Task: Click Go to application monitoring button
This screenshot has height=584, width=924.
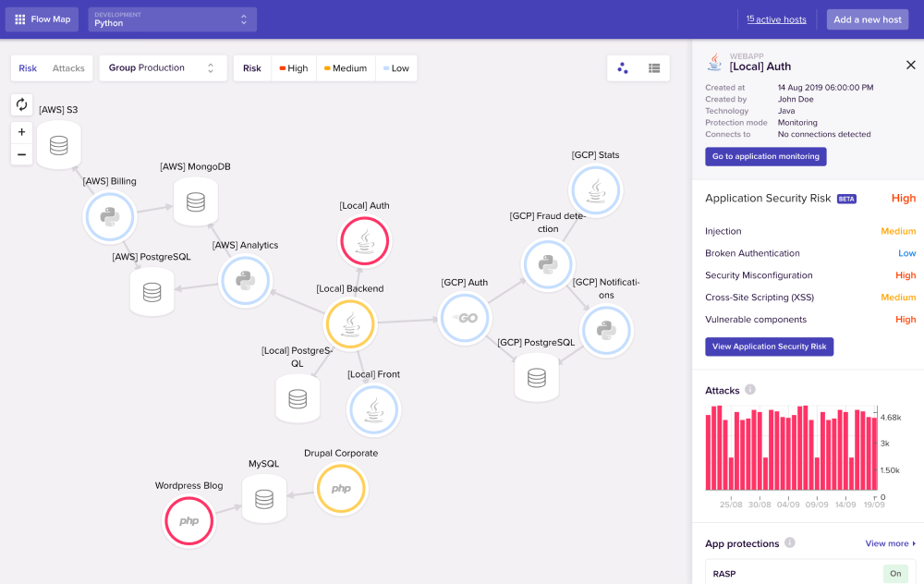Action: click(x=765, y=156)
